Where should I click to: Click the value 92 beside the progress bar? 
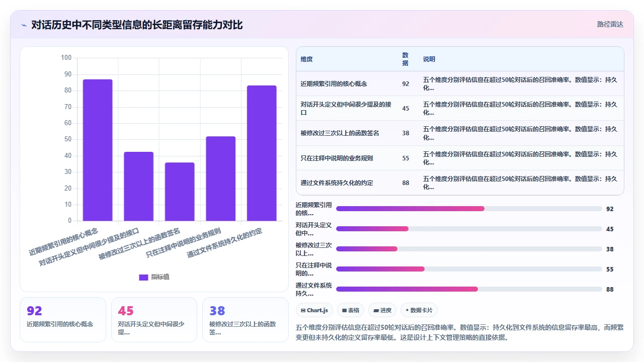tap(610, 209)
